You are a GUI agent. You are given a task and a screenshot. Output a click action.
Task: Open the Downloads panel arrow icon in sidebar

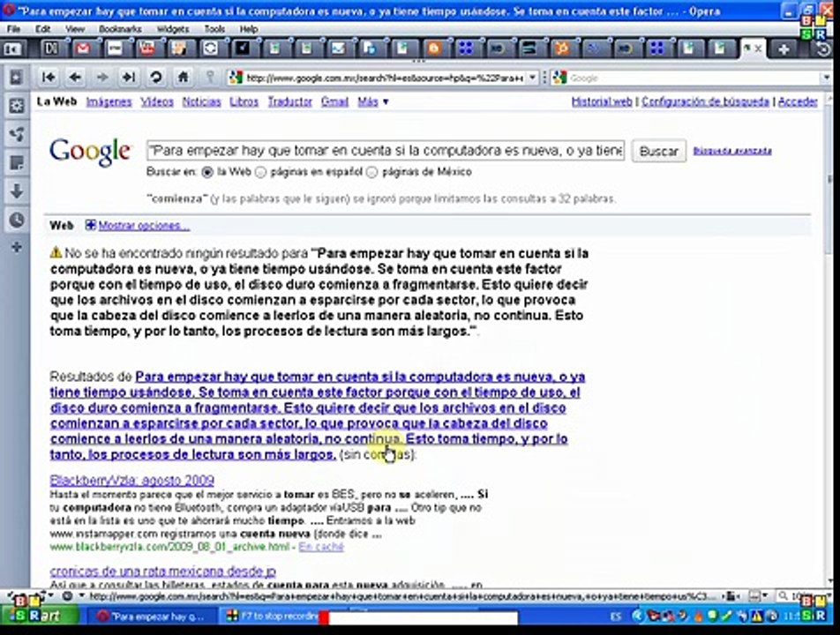(x=17, y=191)
